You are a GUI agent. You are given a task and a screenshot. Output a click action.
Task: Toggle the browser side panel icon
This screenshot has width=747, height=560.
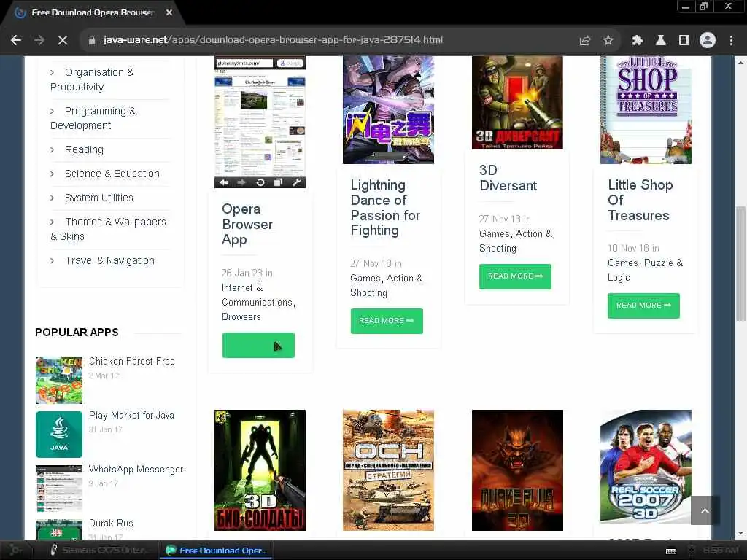[684, 41]
